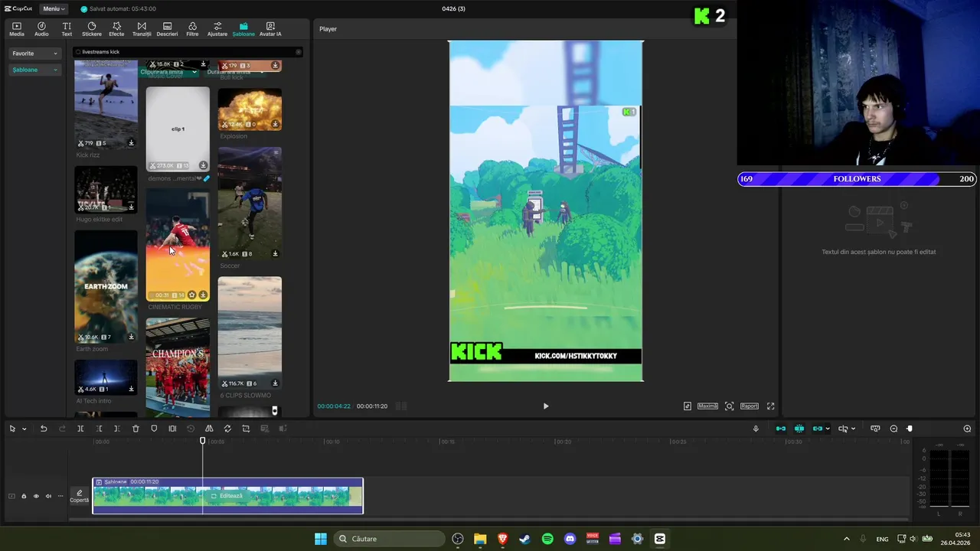Open Spotify from the taskbar
The height and width of the screenshot is (551, 980).
click(547, 539)
